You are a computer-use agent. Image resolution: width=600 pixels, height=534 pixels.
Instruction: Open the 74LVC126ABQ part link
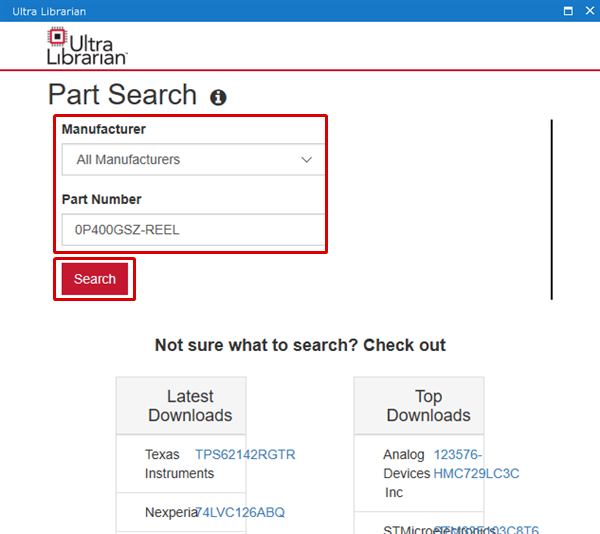[x=240, y=512]
